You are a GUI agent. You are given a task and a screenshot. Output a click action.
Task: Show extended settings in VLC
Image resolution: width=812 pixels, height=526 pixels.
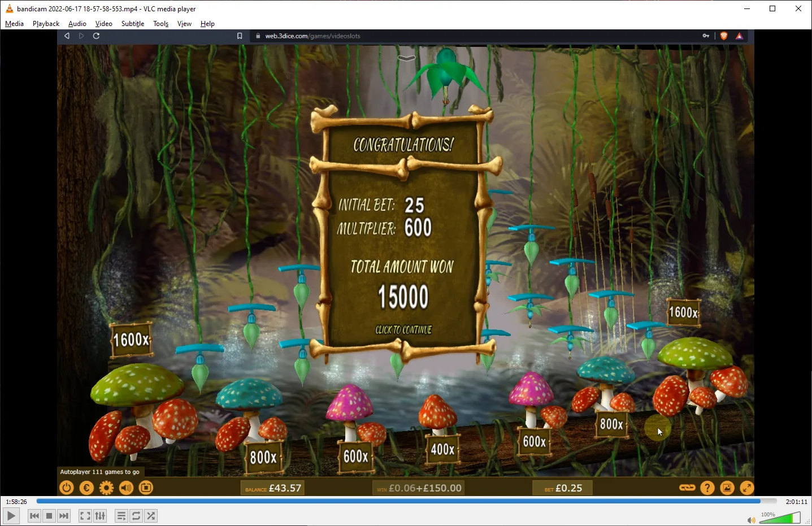tap(100, 516)
